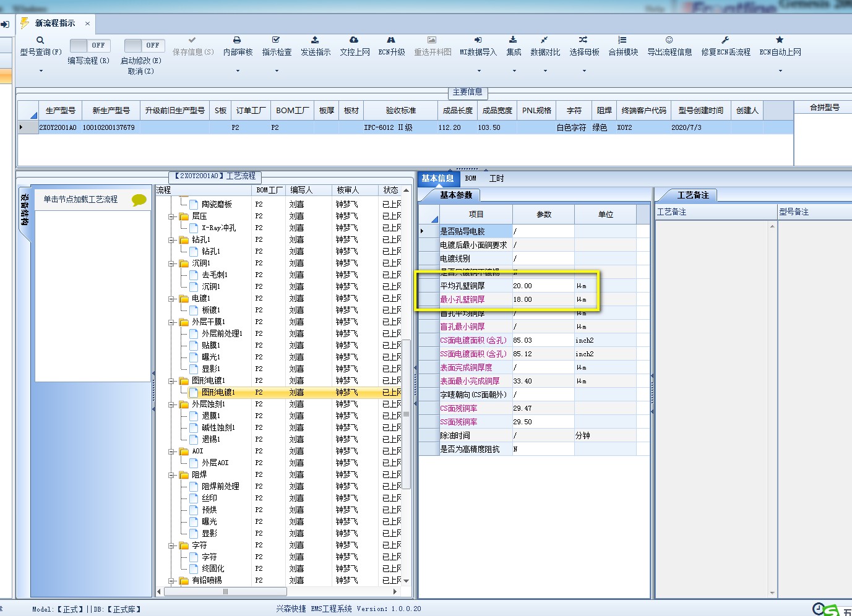This screenshot has width=852, height=616.
Task: Click the MI数据导入 import icon
Action: pos(478,40)
